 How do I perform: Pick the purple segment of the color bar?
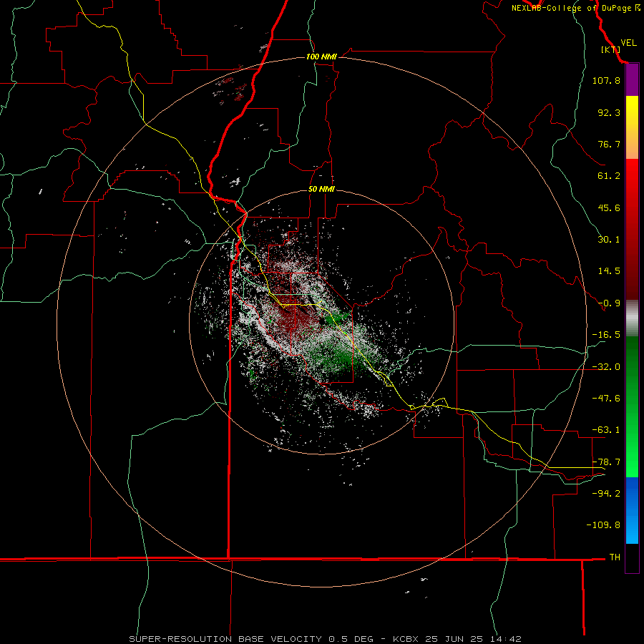pyautogui.click(x=632, y=80)
